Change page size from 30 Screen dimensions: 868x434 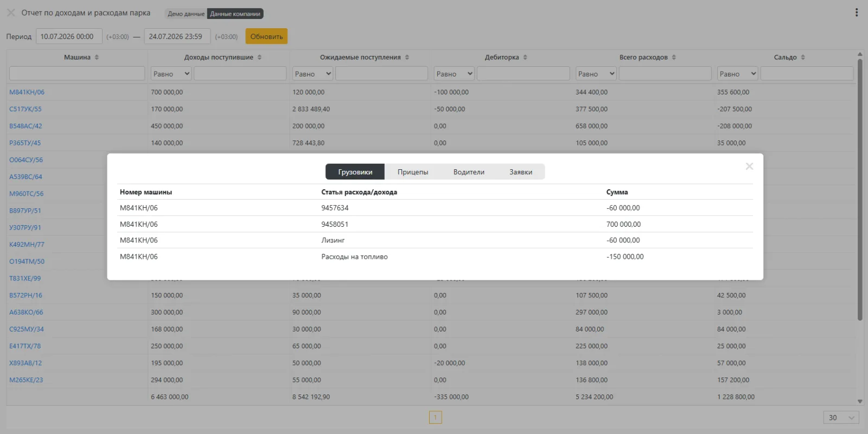(841, 418)
